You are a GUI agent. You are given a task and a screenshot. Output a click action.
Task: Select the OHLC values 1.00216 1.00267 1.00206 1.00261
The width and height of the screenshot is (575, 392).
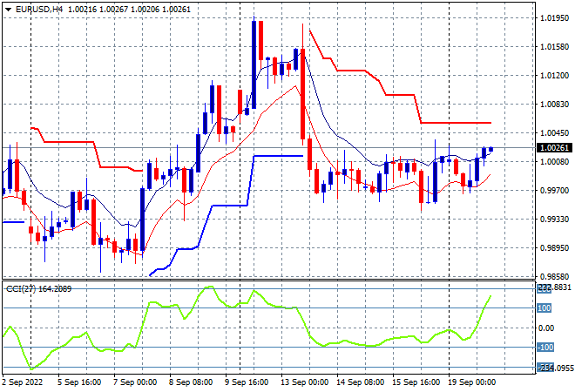130,10
